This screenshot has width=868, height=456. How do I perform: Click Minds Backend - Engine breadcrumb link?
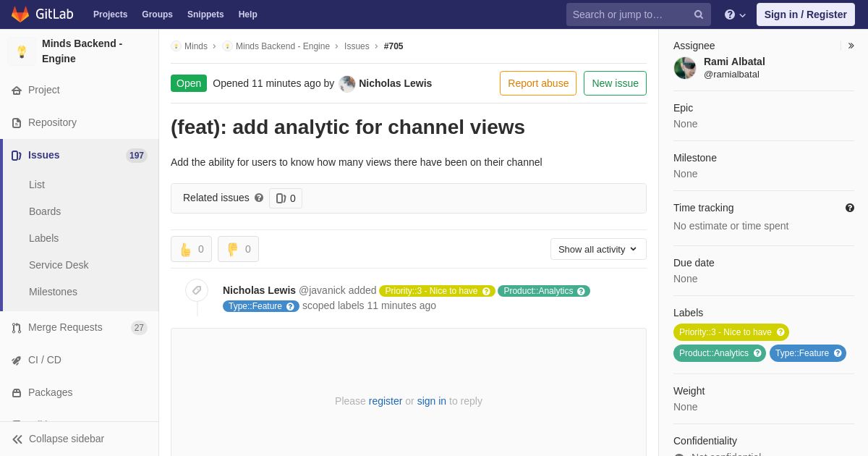click(x=283, y=46)
